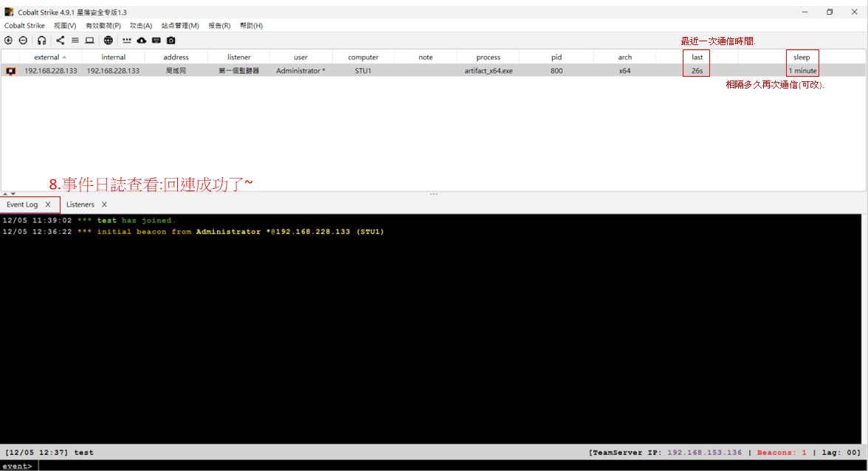Click the downloaded files cloud icon
This screenshot has width=868, height=471.
pyautogui.click(x=142, y=41)
